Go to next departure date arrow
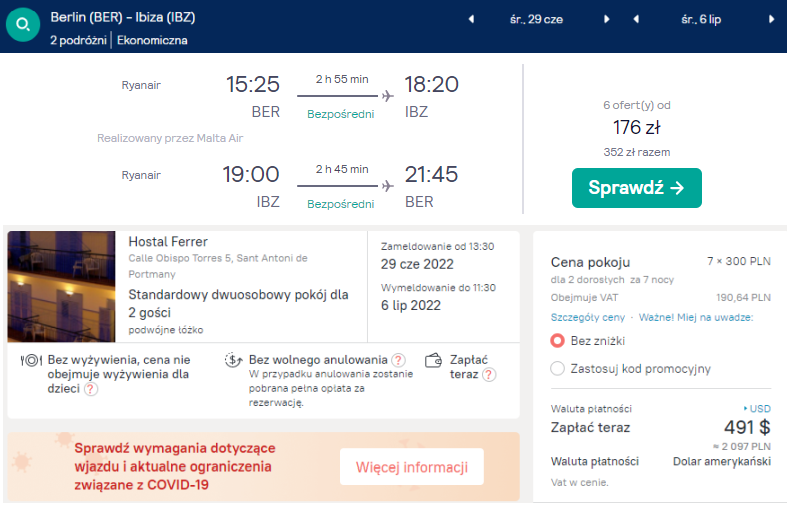The width and height of the screenshot is (787, 506). pyautogui.click(x=607, y=19)
